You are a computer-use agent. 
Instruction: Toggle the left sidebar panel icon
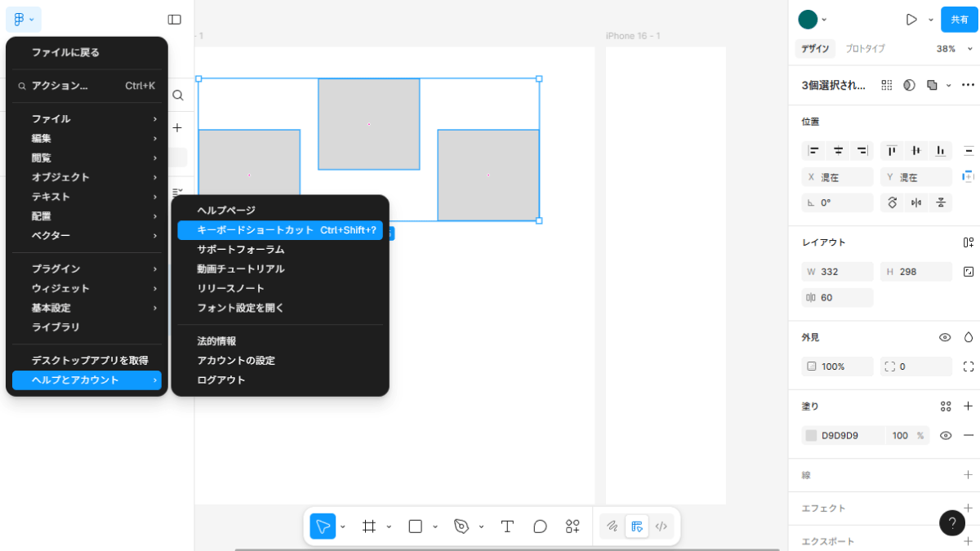pyautogui.click(x=174, y=20)
